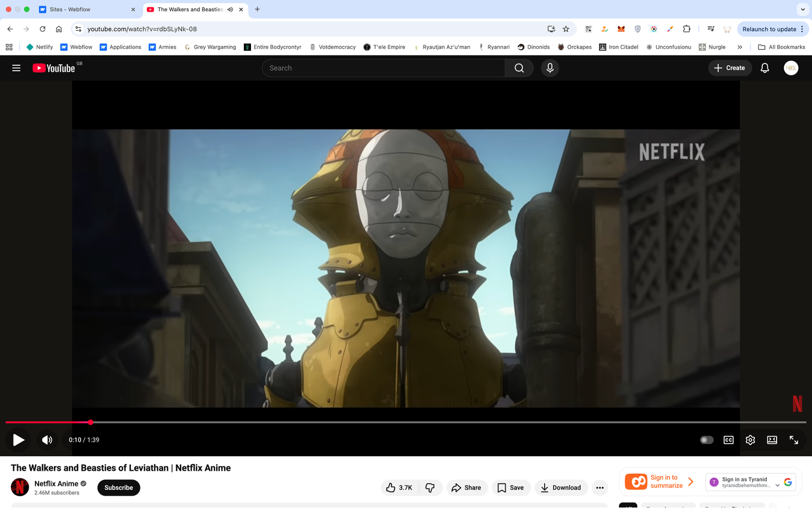Screen dimensions: 812x508
Task: Open the Orckapes bookmark
Action: 574,47
